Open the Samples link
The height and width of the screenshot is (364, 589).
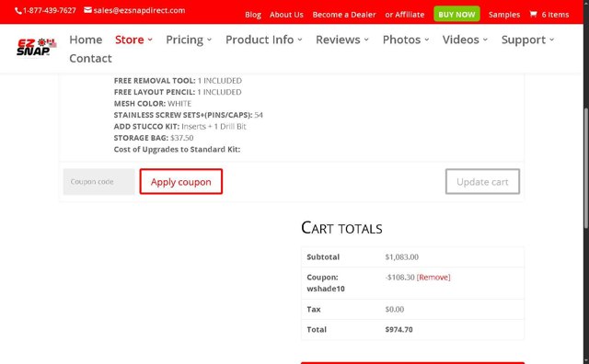[504, 15]
